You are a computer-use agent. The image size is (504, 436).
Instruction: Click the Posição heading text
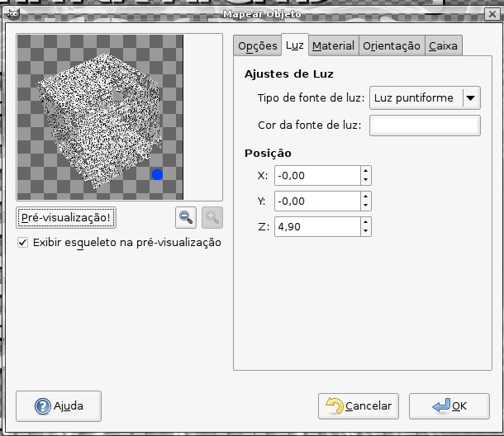point(268,154)
